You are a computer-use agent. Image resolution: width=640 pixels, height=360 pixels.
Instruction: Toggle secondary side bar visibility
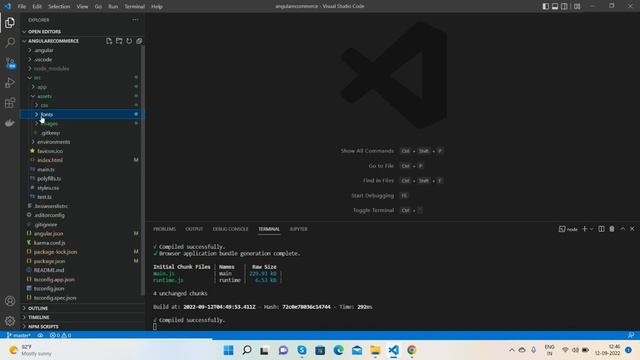pos(564,6)
